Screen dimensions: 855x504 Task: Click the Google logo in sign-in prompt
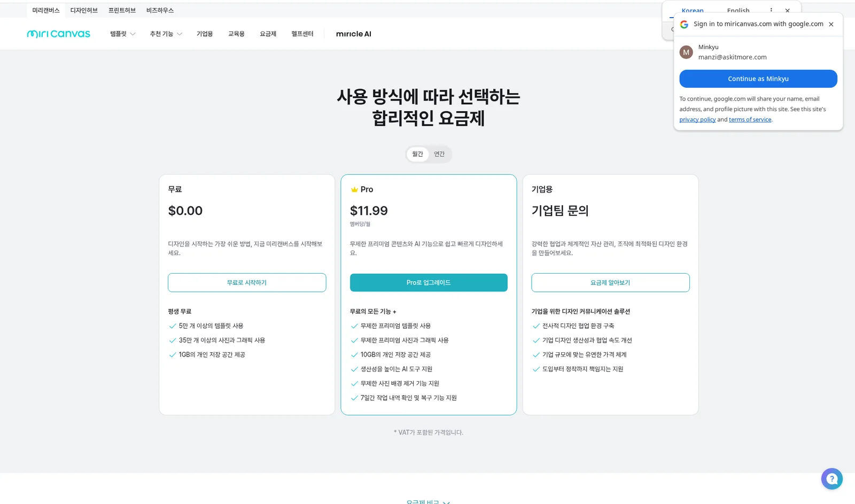click(684, 24)
